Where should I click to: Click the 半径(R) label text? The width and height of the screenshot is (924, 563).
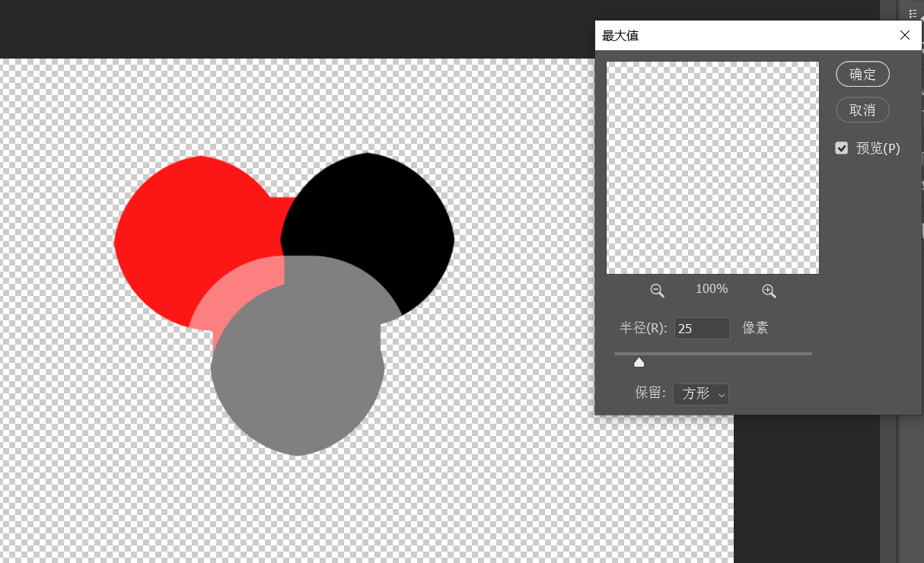(643, 329)
